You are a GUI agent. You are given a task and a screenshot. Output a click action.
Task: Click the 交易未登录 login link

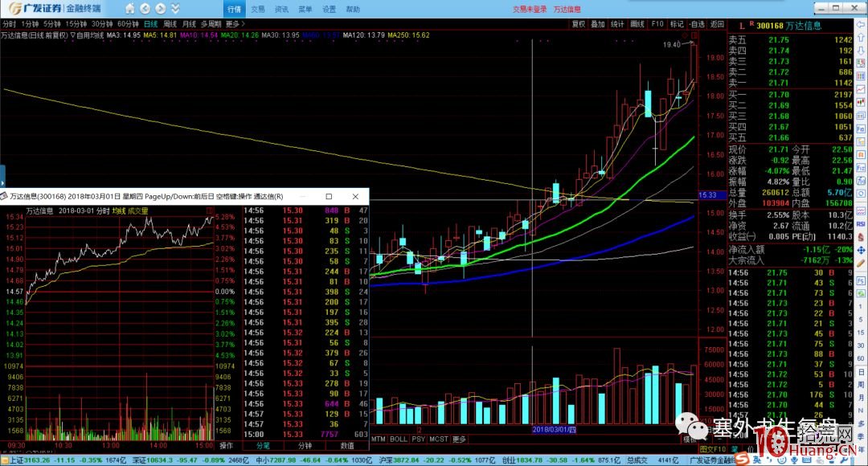tap(529, 10)
